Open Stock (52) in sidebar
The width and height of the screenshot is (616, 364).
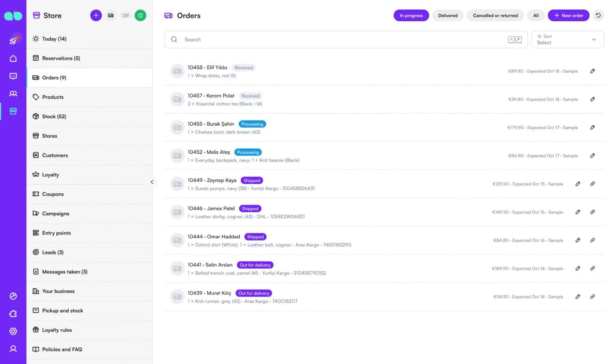(x=89, y=117)
